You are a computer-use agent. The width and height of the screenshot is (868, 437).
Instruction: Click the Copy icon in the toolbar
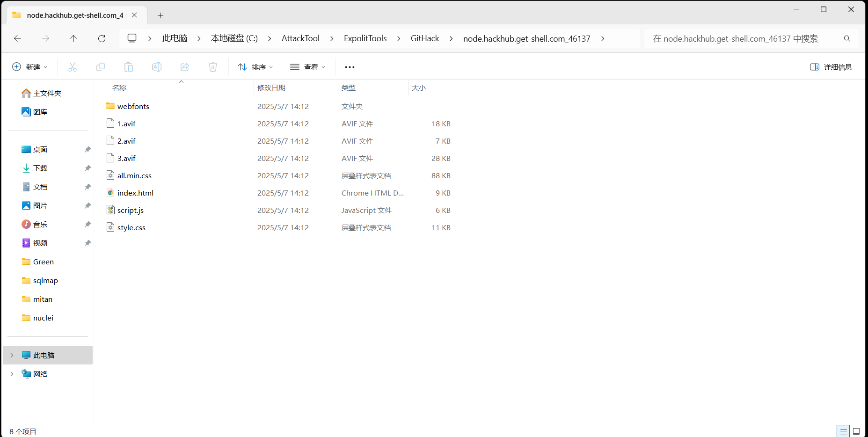coord(101,67)
